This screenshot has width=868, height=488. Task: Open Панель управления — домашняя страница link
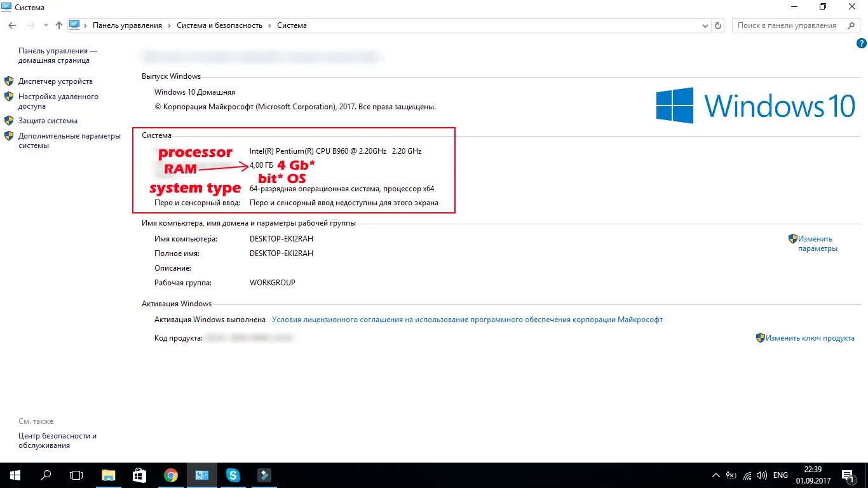coord(58,56)
